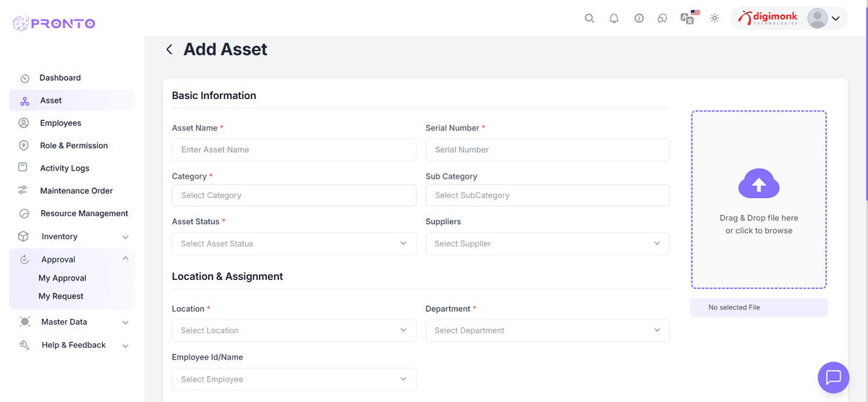Open My Approval submenu link

62,278
